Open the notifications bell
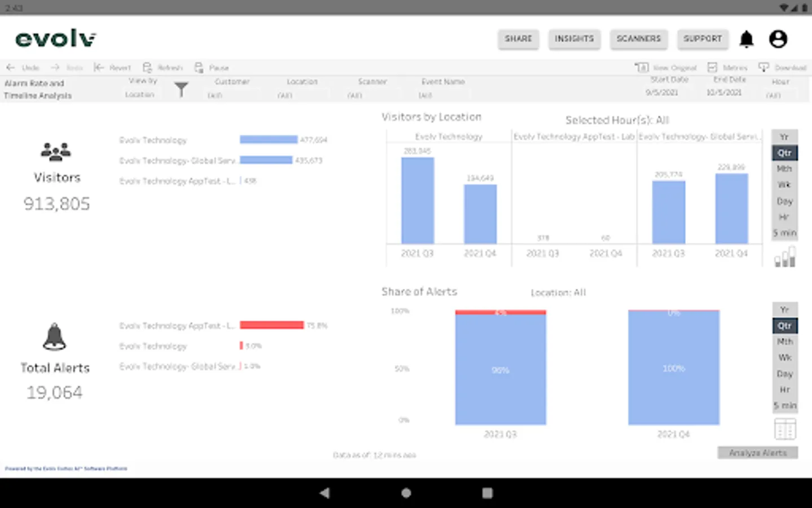This screenshot has height=508, width=812. point(747,39)
